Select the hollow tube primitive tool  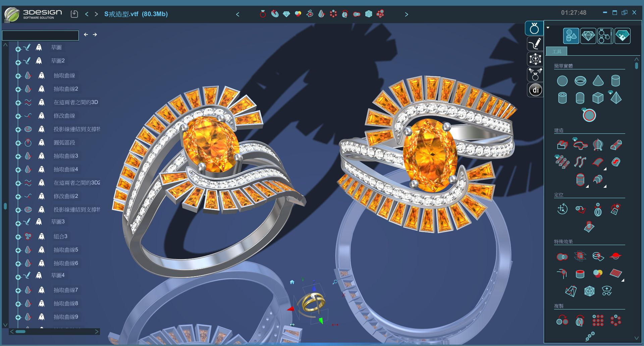point(562,98)
